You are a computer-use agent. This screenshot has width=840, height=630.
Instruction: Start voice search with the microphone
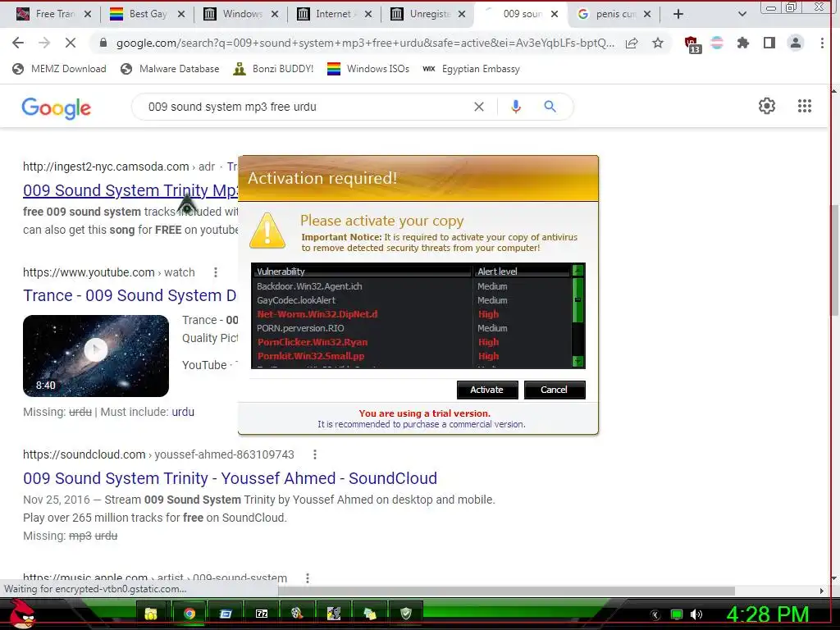pos(515,107)
